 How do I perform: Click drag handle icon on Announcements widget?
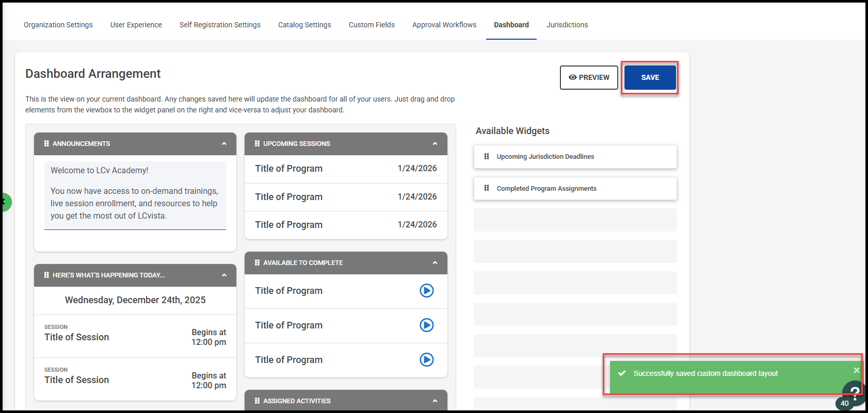point(46,144)
